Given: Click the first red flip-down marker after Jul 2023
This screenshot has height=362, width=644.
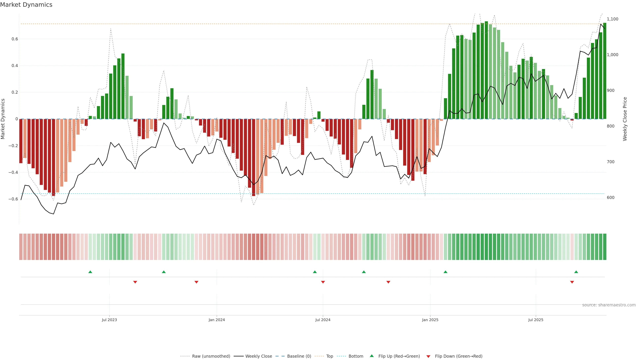Looking at the screenshot, I should [x=135, y=282].
